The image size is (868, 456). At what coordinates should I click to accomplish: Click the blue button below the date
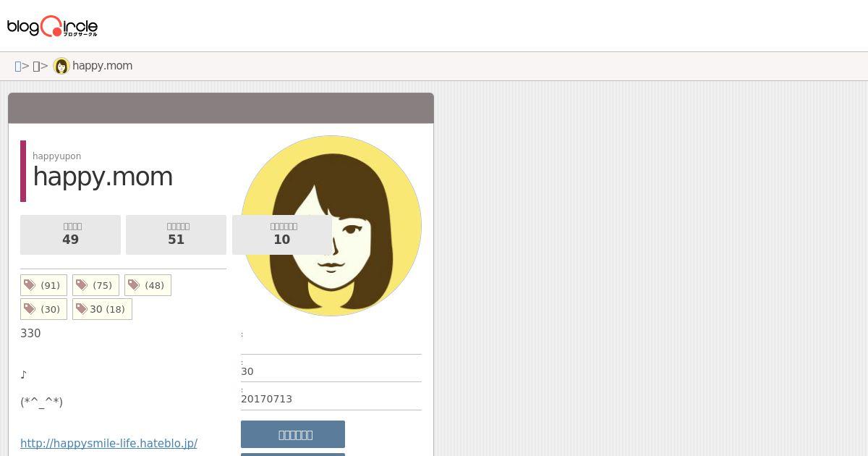[293, 434]
